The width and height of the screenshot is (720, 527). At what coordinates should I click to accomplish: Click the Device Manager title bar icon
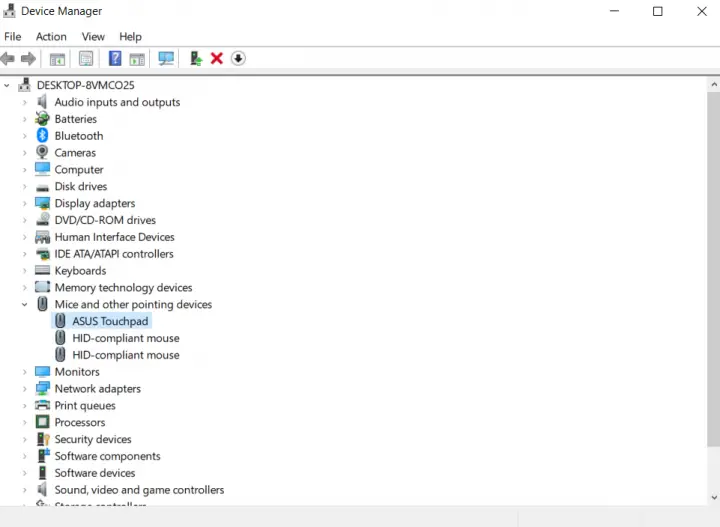pos(9,11)
